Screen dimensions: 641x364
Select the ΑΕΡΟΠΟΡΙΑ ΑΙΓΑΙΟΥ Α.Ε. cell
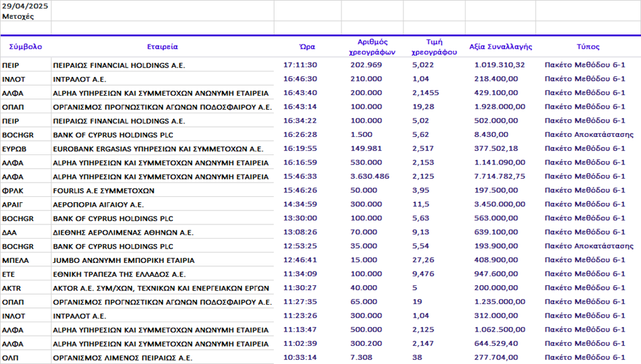point(99,205)
